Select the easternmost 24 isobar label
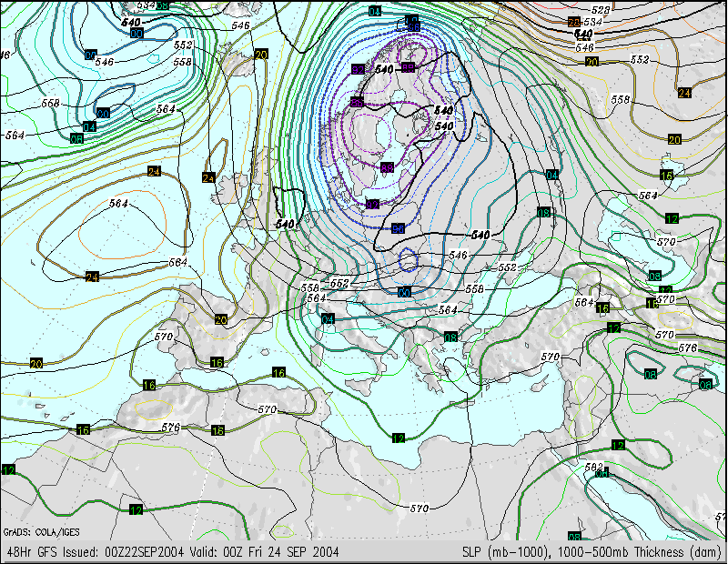Viewport: 728px width, 564px height. (684, 93)
